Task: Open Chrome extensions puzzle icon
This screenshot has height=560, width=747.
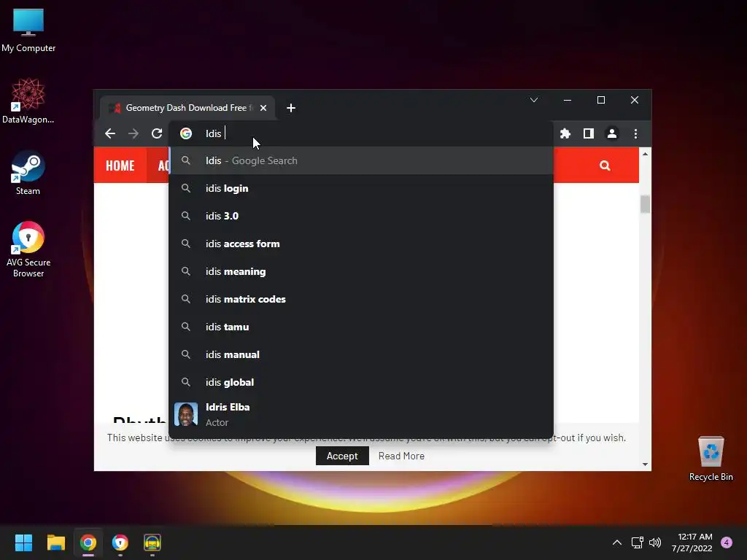Action: click(x=565, y=134)
